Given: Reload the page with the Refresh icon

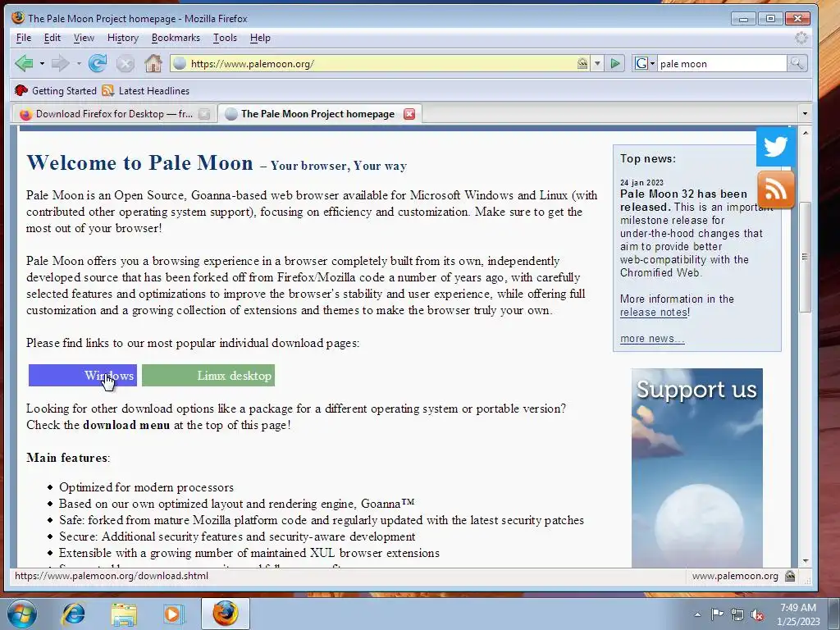Looking at the screenshot, I should pos(98,64).
